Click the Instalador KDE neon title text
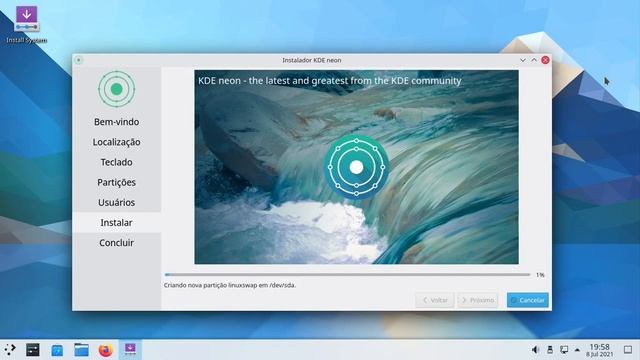 point(312,60)
